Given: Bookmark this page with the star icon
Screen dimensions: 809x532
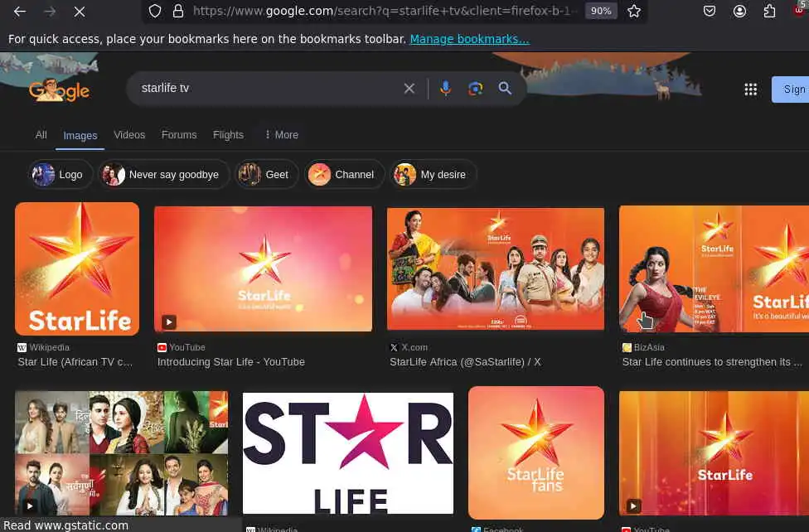Looking at the screenshot, I should tap(634, 11).
